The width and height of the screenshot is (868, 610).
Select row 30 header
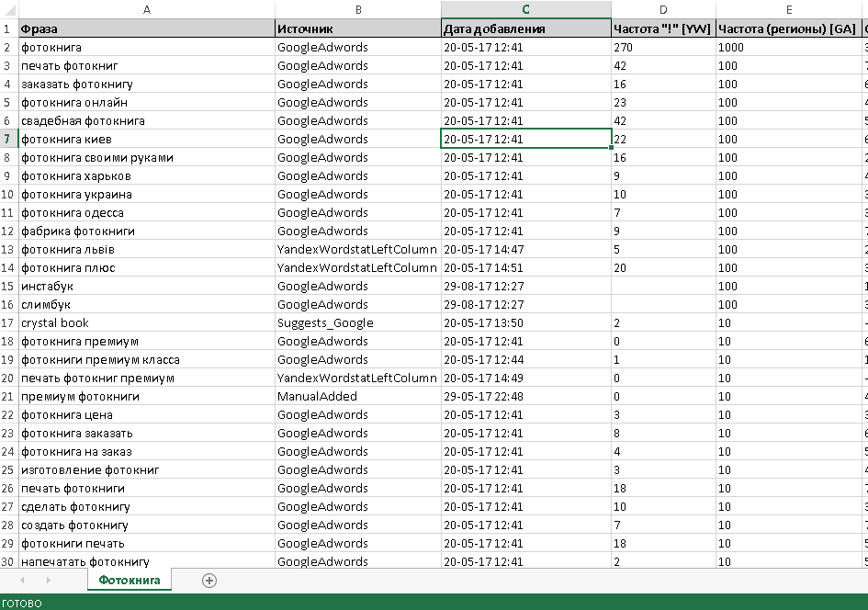(7, 561)
